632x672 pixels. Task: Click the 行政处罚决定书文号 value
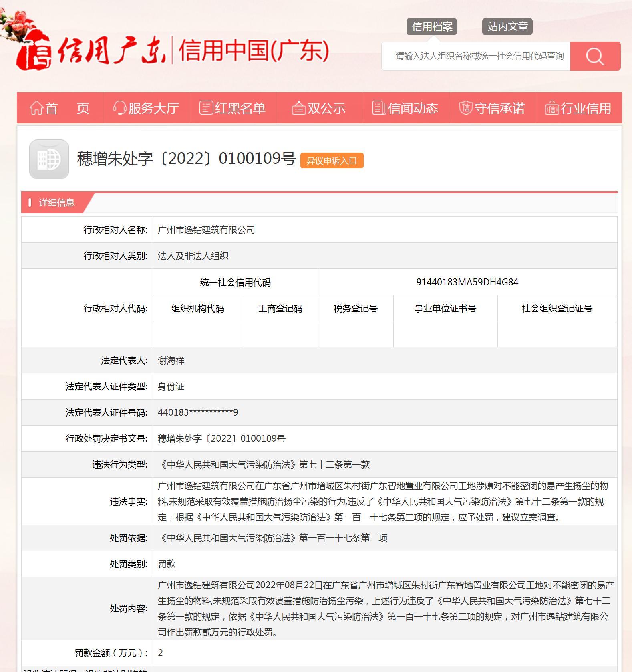221,438
